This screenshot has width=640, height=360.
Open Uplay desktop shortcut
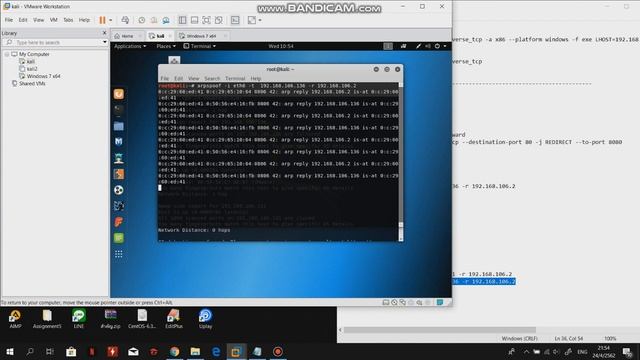pyautogui.click(x=205, y=319)
